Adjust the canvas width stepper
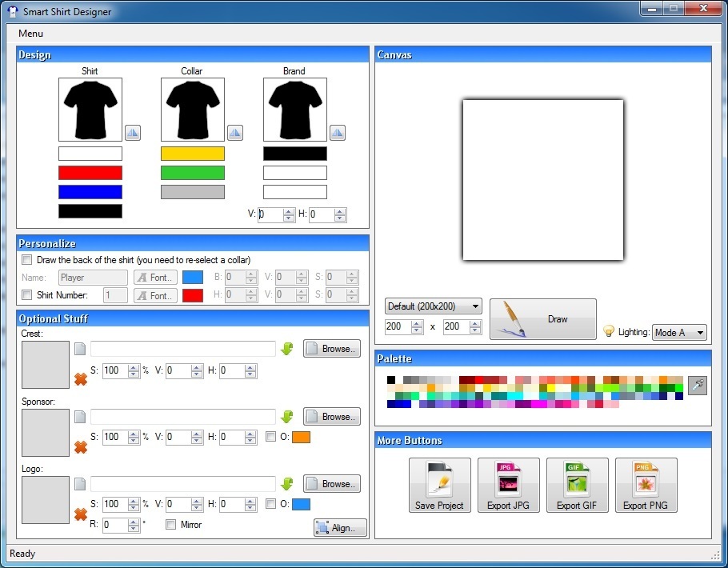728x568 pixels. click(x=417, y=326)
